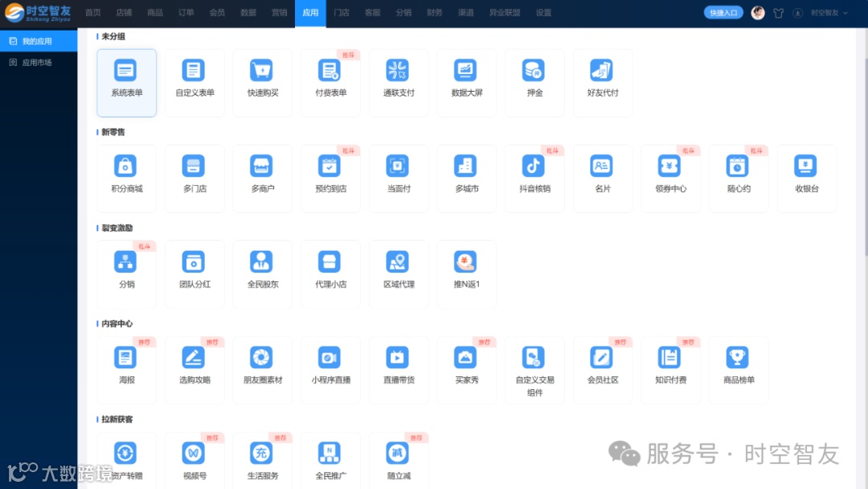Open the 随立减 app

tap(399, 460)
